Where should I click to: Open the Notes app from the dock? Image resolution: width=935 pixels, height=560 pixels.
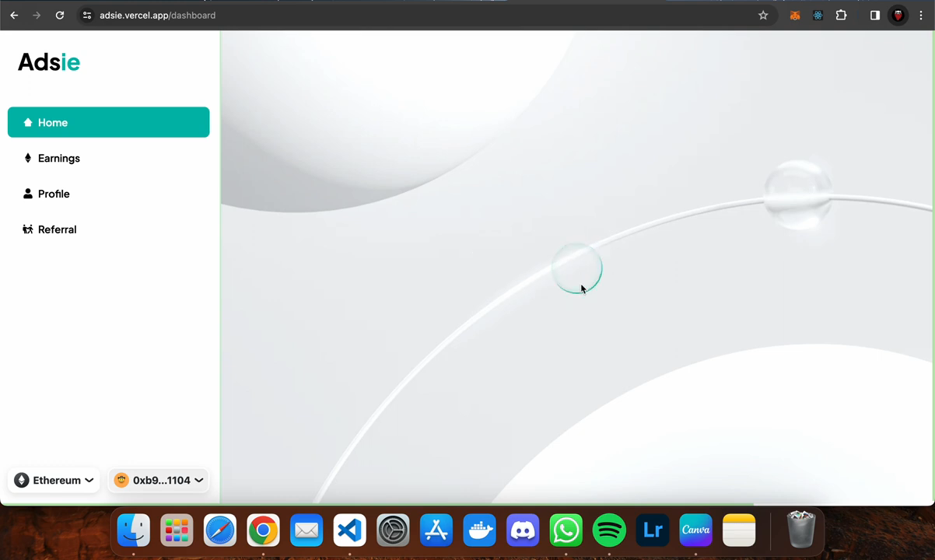[739, 531]
